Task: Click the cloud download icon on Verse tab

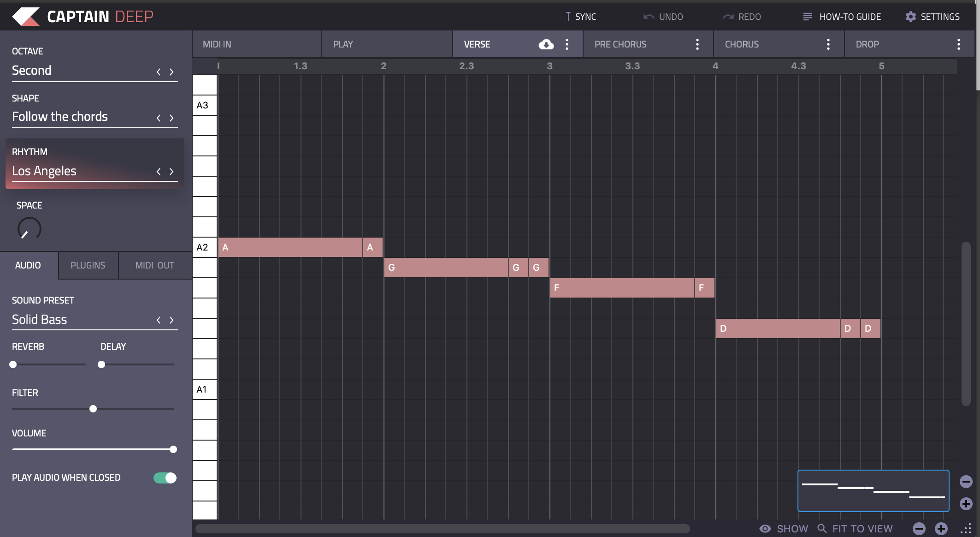Action: (x=546, y=44)
